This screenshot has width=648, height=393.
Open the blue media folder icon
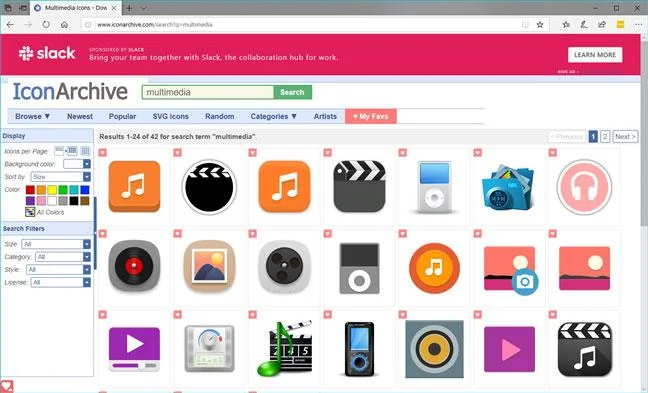click(508, 187)
